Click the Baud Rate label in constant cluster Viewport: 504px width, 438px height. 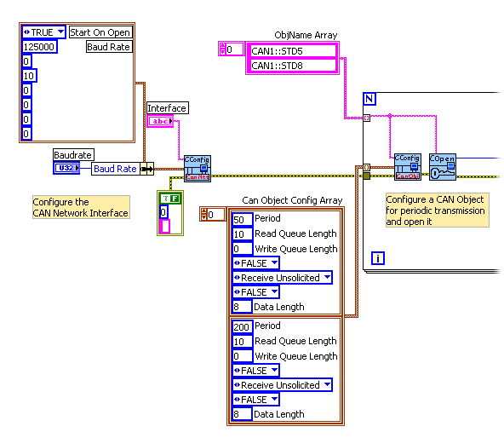coord(109,47)
